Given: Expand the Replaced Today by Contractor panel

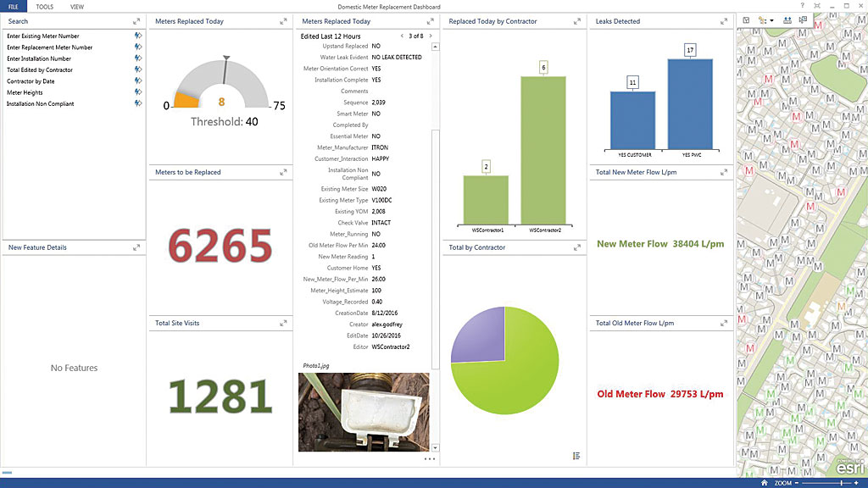Looking at the screenshot, I should coord(576,21).
